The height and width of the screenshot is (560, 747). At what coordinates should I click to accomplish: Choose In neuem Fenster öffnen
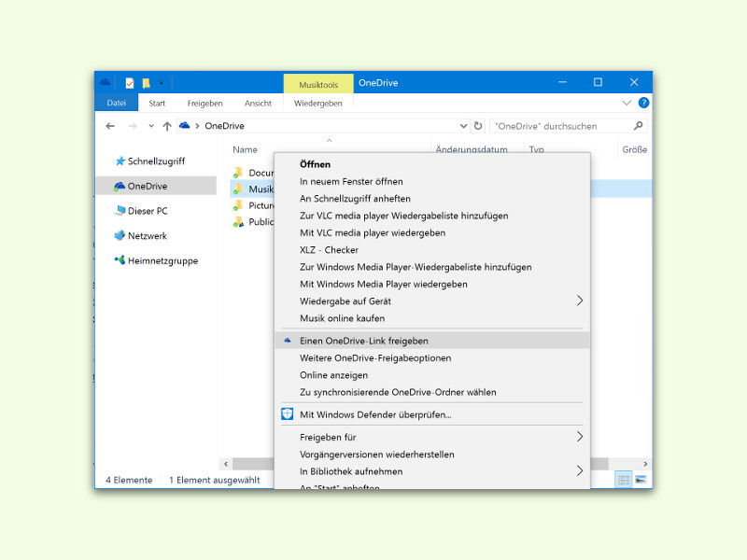coord(432,181)
